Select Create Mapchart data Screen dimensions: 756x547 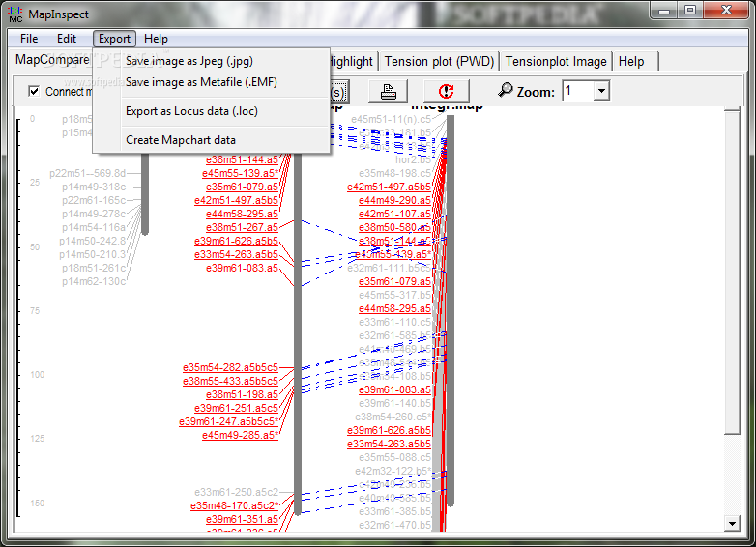point(181,140)
